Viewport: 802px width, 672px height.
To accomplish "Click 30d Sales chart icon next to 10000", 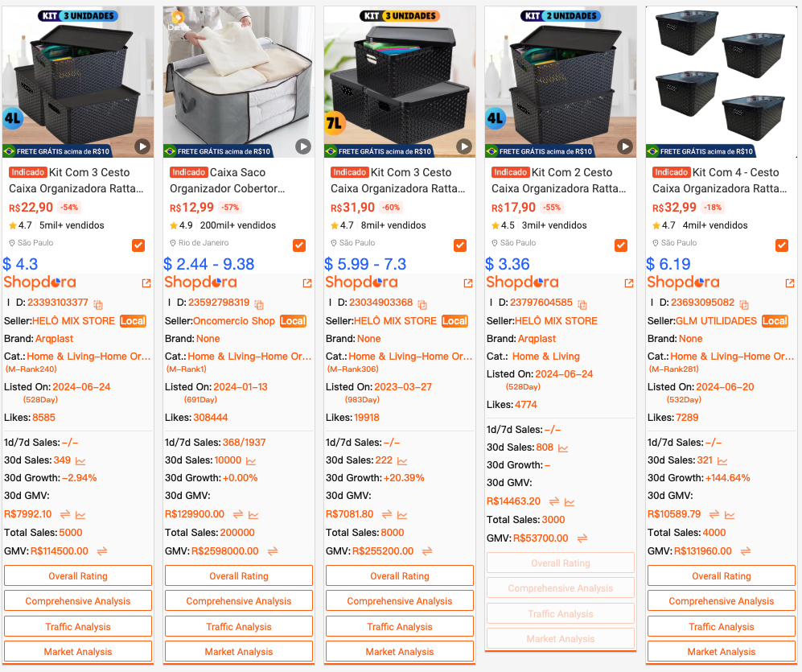I will click(251, 461).
